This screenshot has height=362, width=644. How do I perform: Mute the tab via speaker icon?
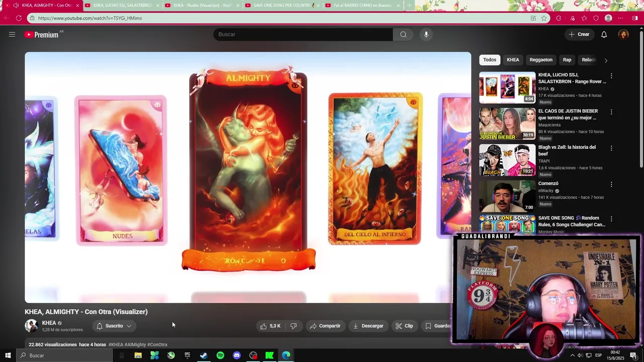(16, 6)
